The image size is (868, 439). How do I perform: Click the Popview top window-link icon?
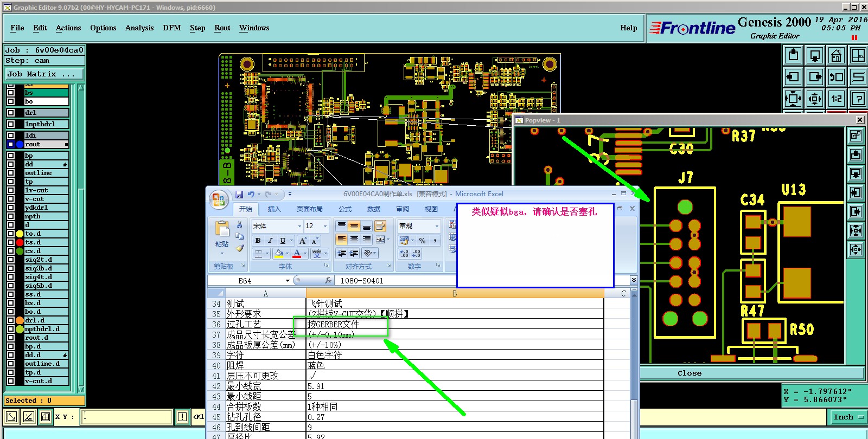856,136
